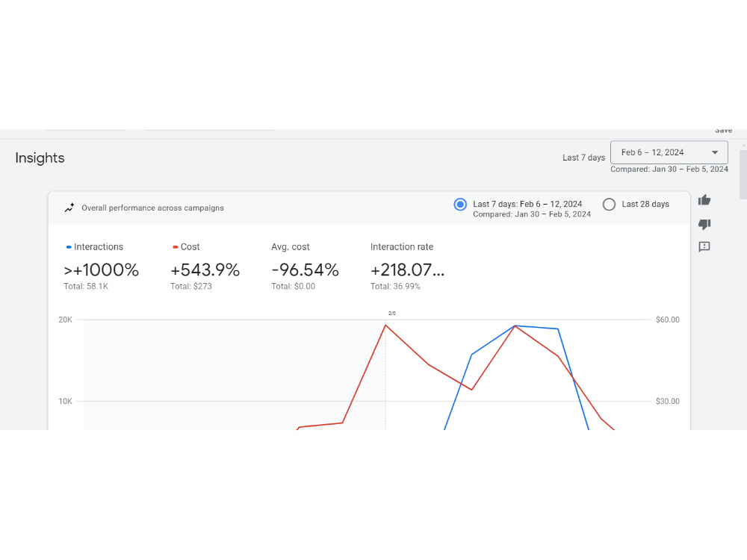
Task: Click the Cost metric card
Action: [205, 267]
